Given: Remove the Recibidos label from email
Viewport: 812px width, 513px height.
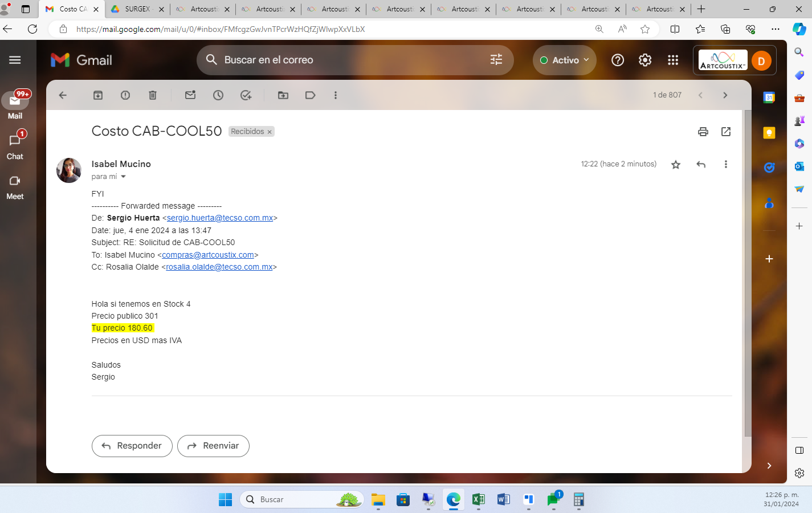Looking at the screenshot, I should click(x=270, y=132).
